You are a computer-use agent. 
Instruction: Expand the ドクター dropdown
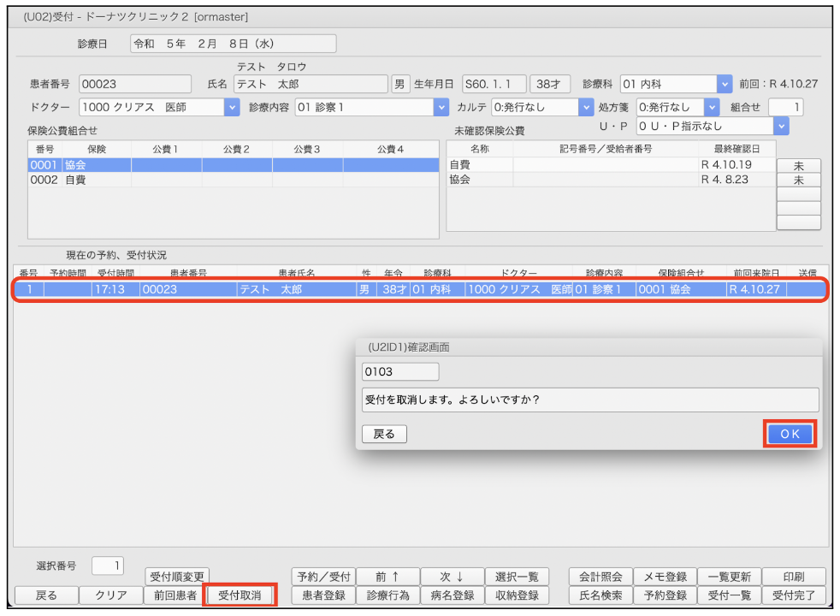(x=231, y=107)
